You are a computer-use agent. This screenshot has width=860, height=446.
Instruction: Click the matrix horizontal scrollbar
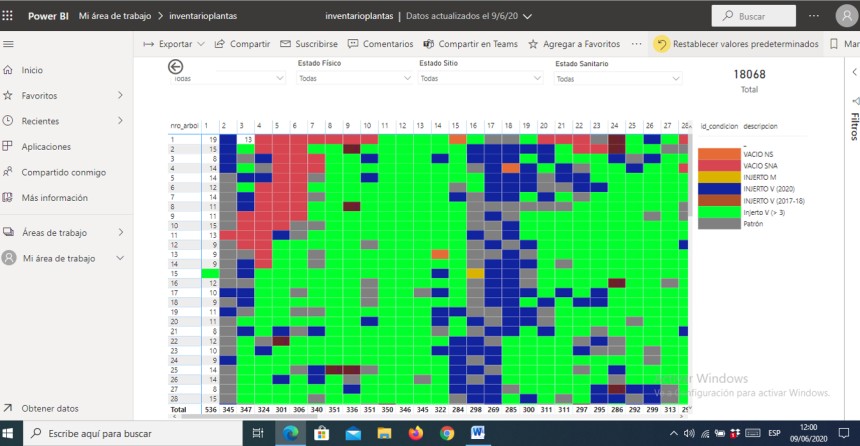(x=250, y=416)
